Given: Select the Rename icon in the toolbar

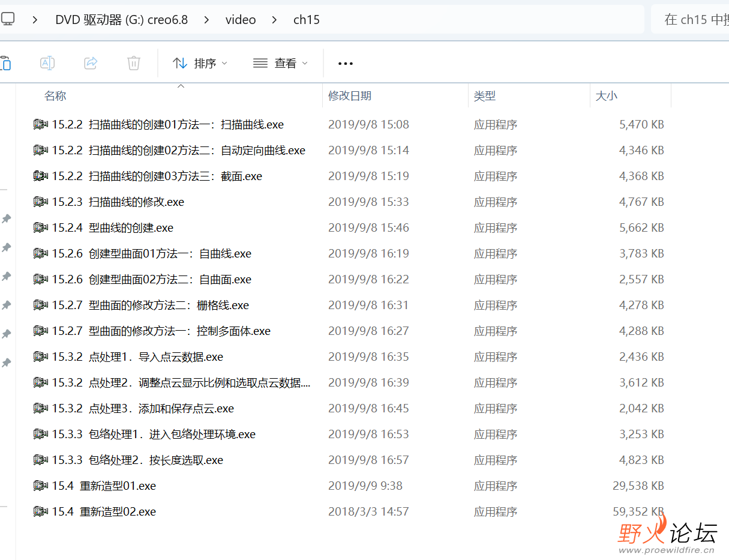Looking at the screenshot, I should [47, 63].
